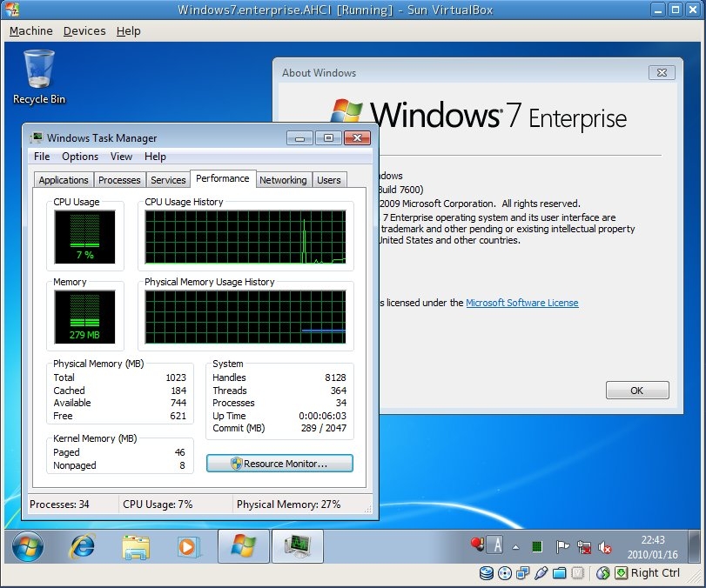
Task: Open Microsoft Software License link
Action: point(521,303)
